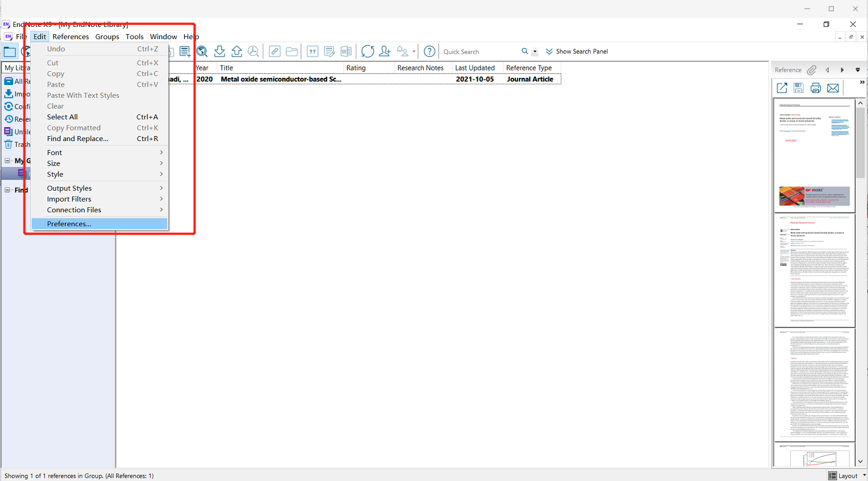Expand the Output Styles submenu

pos(69,188)
